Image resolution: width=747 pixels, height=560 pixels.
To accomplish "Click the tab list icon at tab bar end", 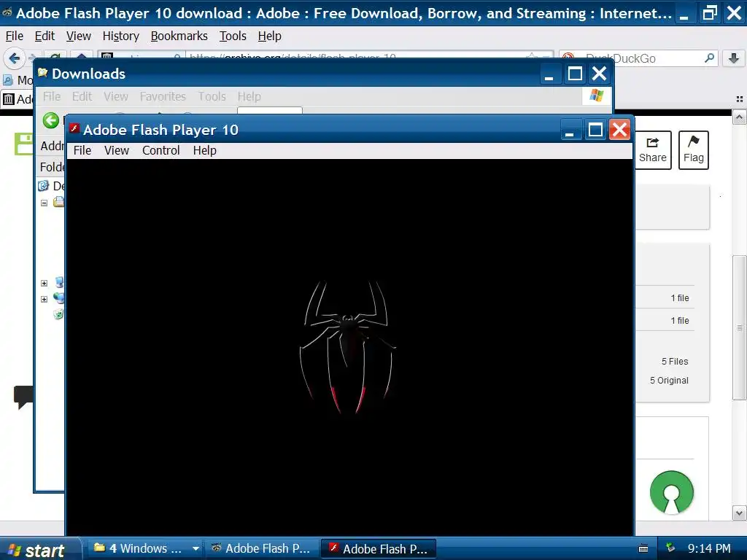I will tap(740, 99).
